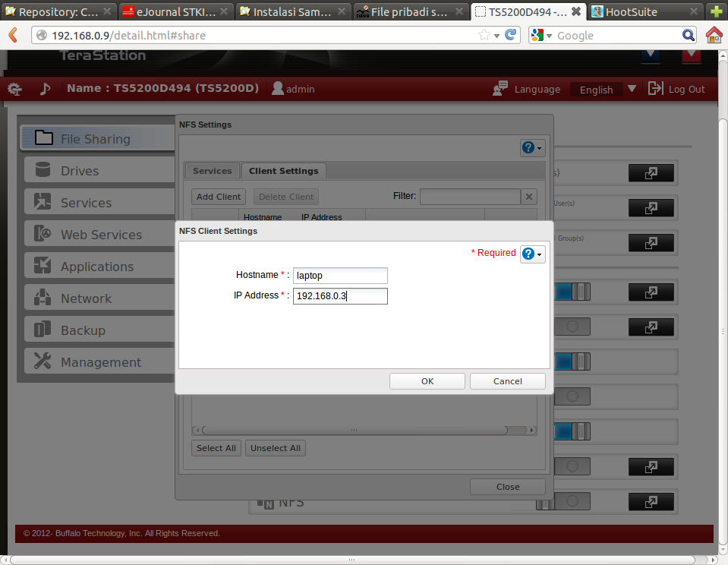This screenshot has width=728, height=565.
Task: Click Log Out link
Action: coord(686,89)
